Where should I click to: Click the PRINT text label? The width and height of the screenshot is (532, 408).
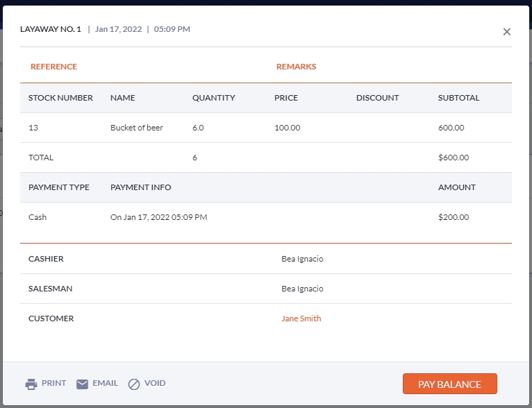pyautogui.click(x=53, y=383)
